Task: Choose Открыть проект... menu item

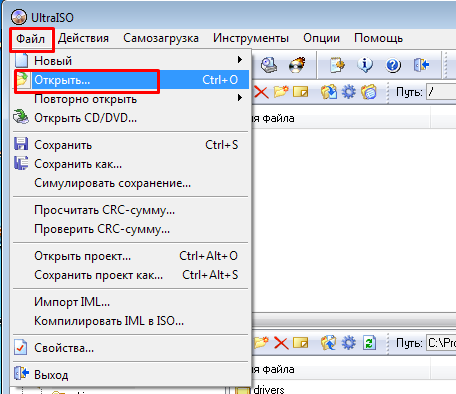Action: (131, 256)
